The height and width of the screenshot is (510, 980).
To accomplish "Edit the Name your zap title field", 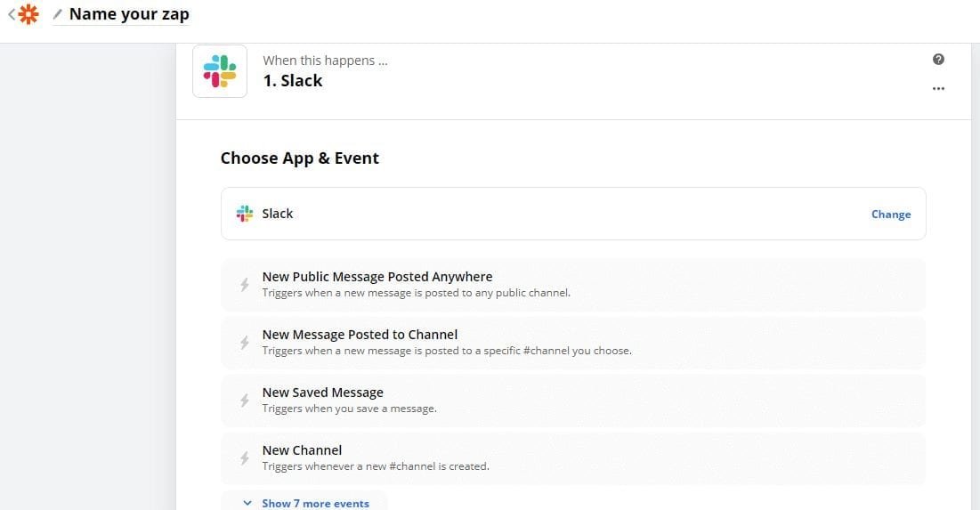I will click(129, 14).
